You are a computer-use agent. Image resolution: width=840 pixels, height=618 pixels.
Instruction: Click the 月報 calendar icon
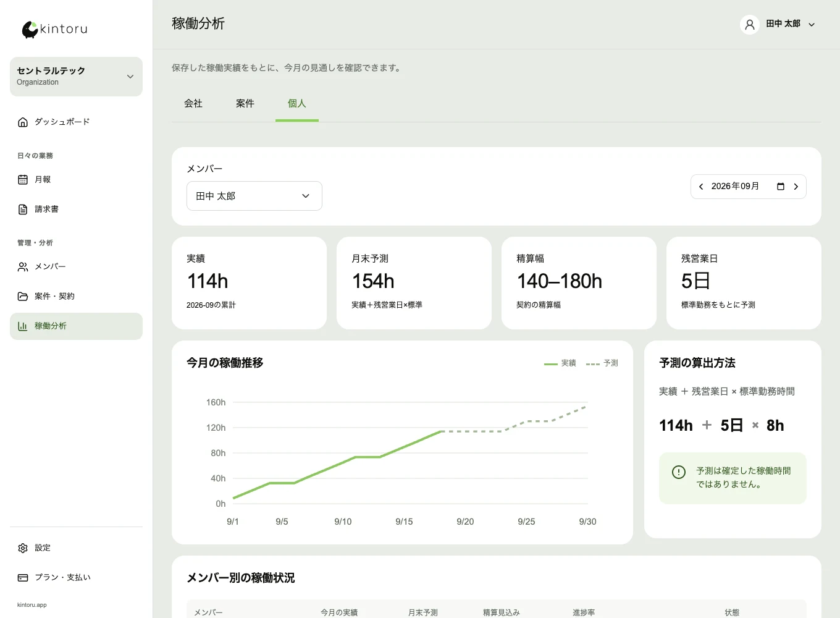[x=23, y=180]
